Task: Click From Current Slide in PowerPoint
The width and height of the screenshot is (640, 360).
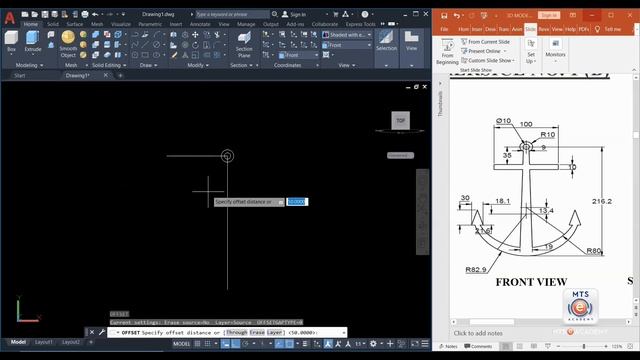Action: 485,42
